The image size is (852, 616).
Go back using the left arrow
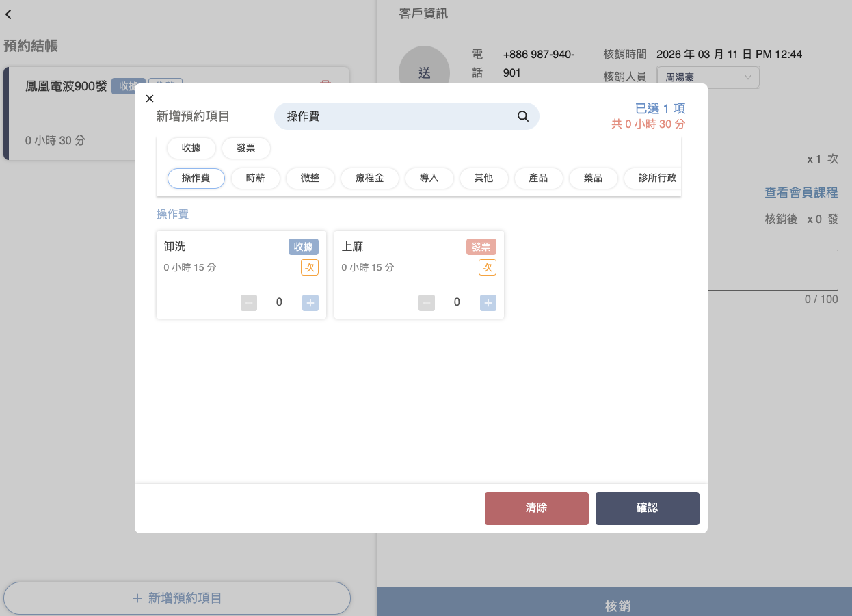coord(9,14)
